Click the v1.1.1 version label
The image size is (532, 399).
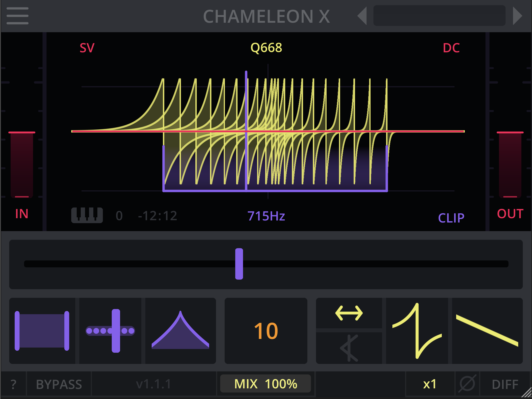pyautogui.click(x=154, y=384)
